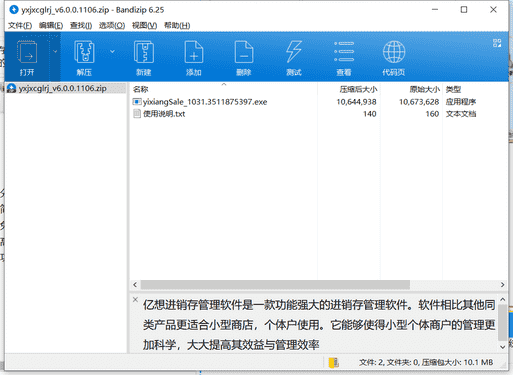Expand the Open button dropdown arrow
This screenshot has width=513, height=375.
click(55, 51)
